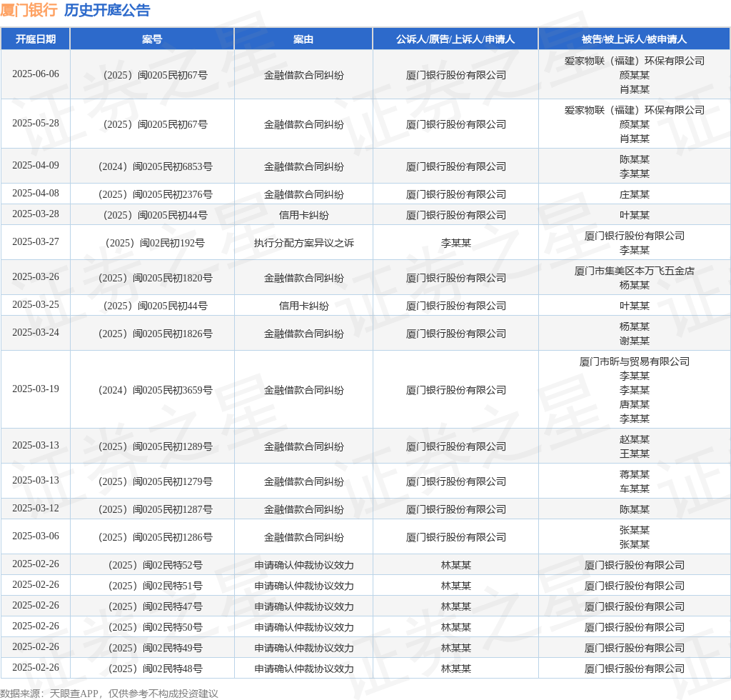Select defendant 厦门市集美区本万飞五金店

(x=634, y=271)
